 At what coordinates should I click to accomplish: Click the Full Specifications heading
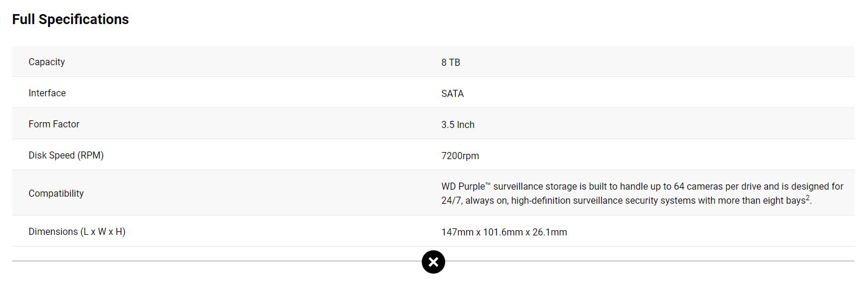(71, 19)
